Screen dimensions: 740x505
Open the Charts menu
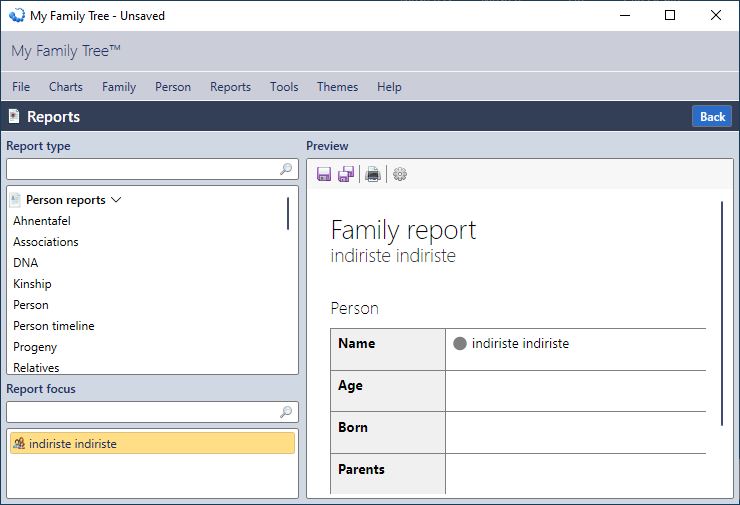click(66, 87)
